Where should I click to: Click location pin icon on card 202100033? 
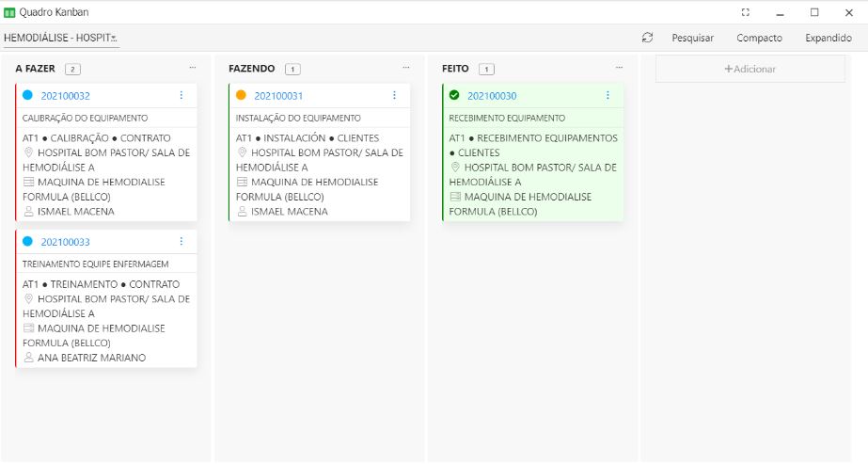tap(29, 298)
